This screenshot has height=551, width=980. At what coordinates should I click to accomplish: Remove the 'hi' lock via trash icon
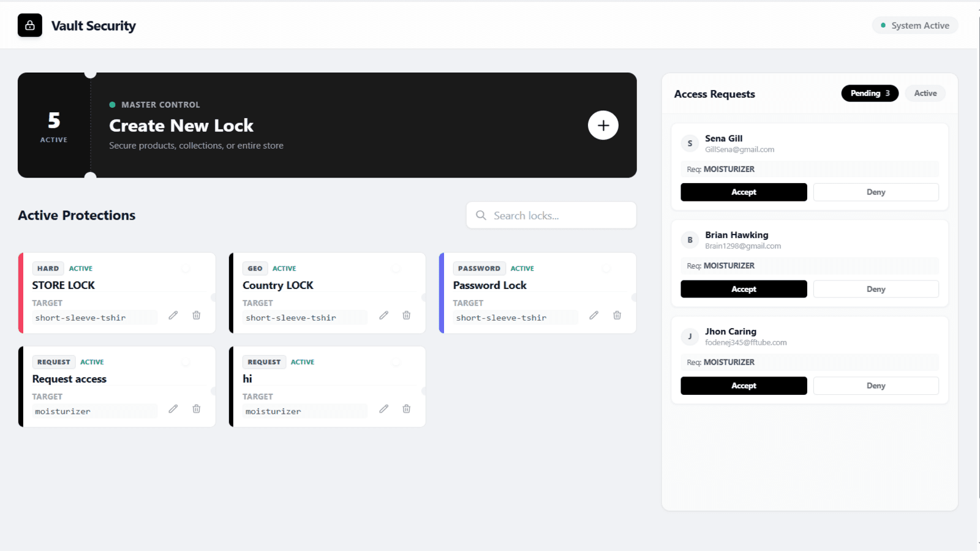407,409
